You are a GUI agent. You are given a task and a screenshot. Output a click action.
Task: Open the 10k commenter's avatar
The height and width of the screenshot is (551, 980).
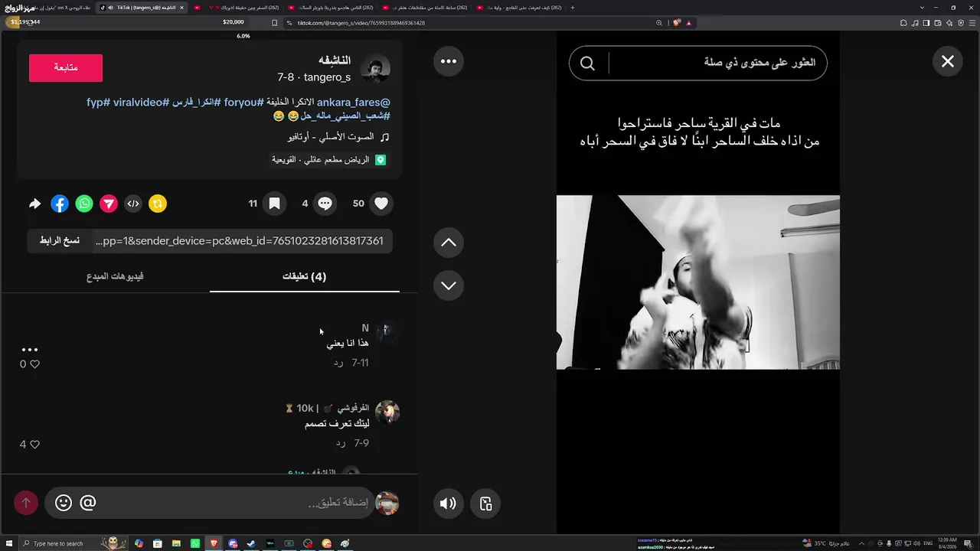[387, 412]
